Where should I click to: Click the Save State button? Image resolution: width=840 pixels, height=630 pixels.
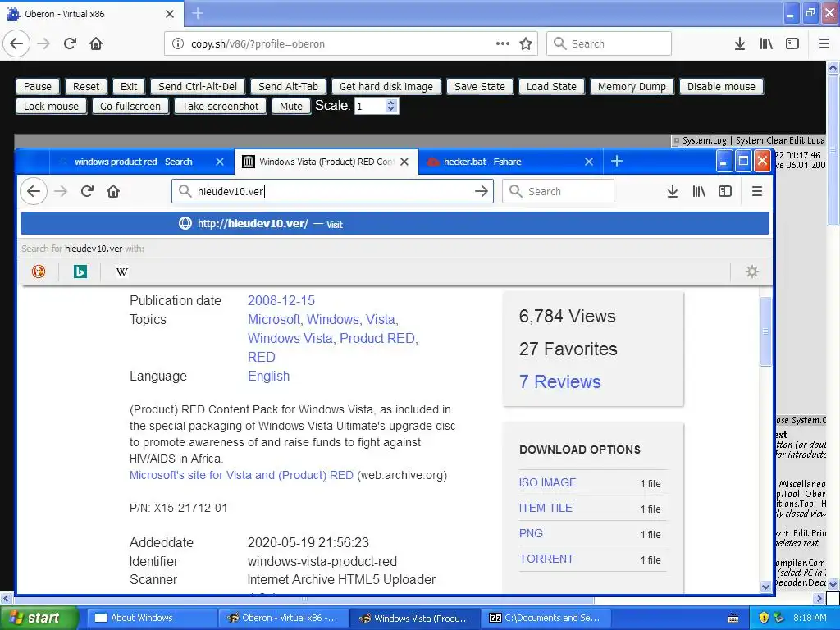480,86
